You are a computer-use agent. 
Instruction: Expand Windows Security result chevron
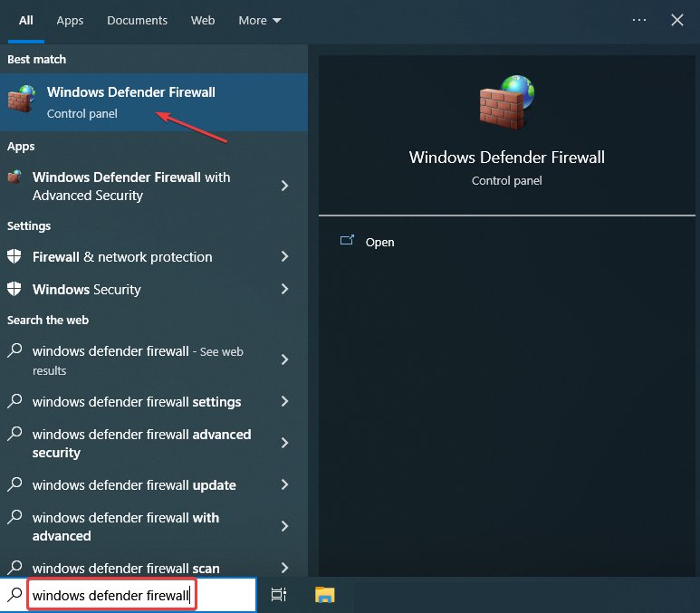coord(285,289)
